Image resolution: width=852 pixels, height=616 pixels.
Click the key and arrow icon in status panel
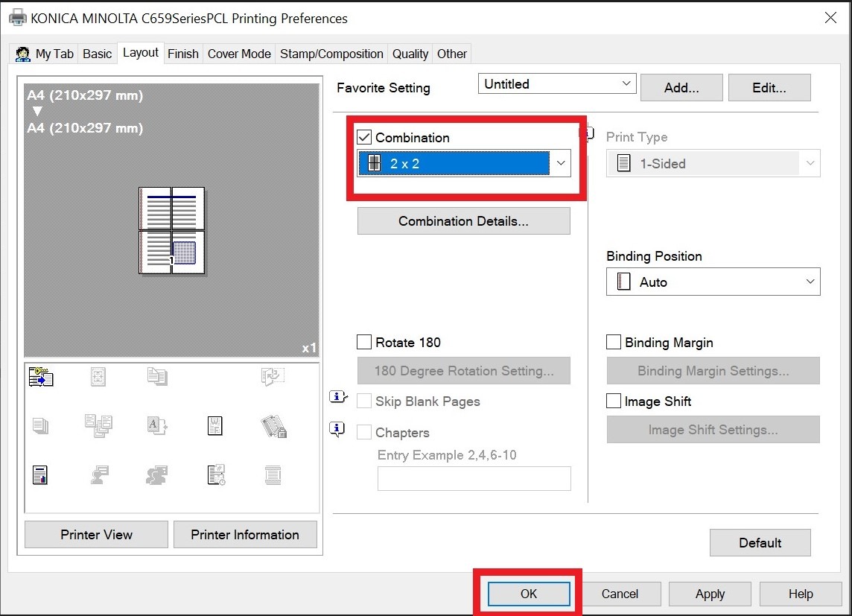(x=41, y=377)
